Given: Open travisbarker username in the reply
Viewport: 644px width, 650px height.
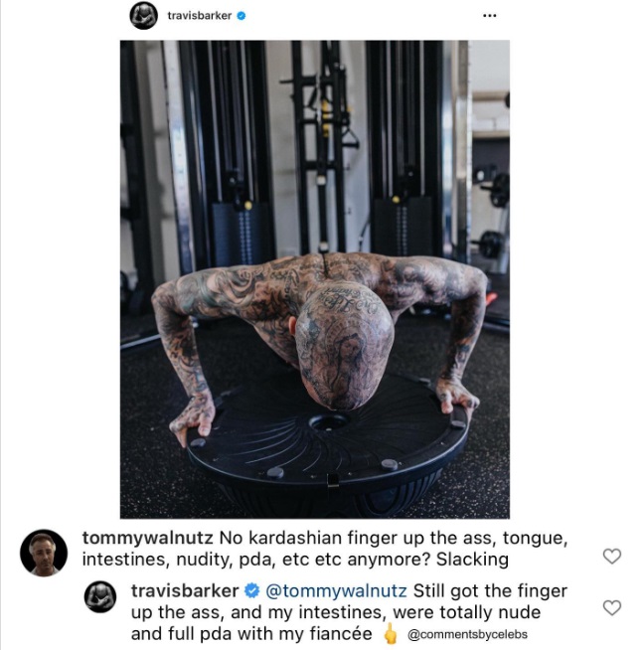Looking at the screenshot, I should click(185, 590).
